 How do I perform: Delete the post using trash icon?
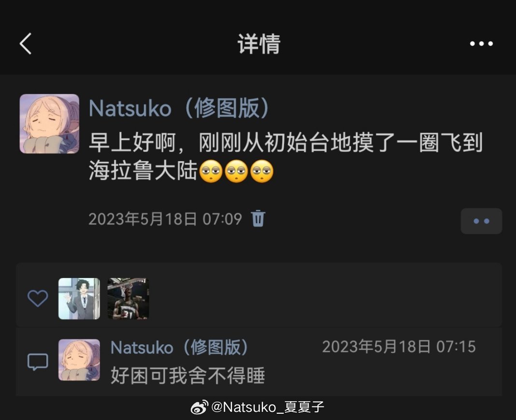click(258, 218)
